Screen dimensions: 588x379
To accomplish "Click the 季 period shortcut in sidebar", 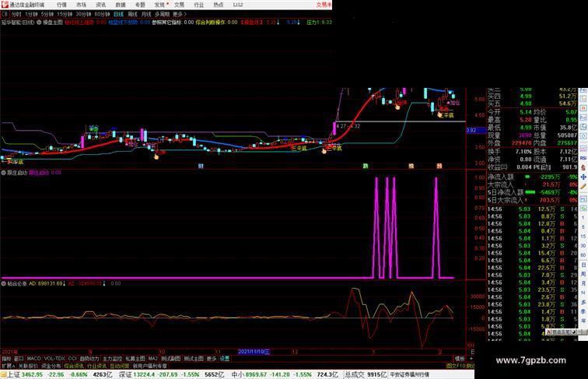I will point(583,311).
